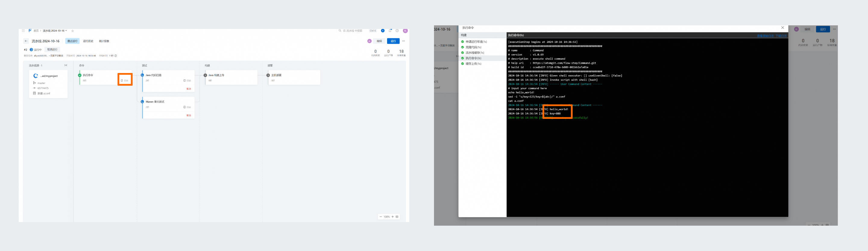The height and width of the screenshot is (251, 868).
Task: Click the success check icon of 克隆代码
Action: pyautogui.click(x=463, y=47)
